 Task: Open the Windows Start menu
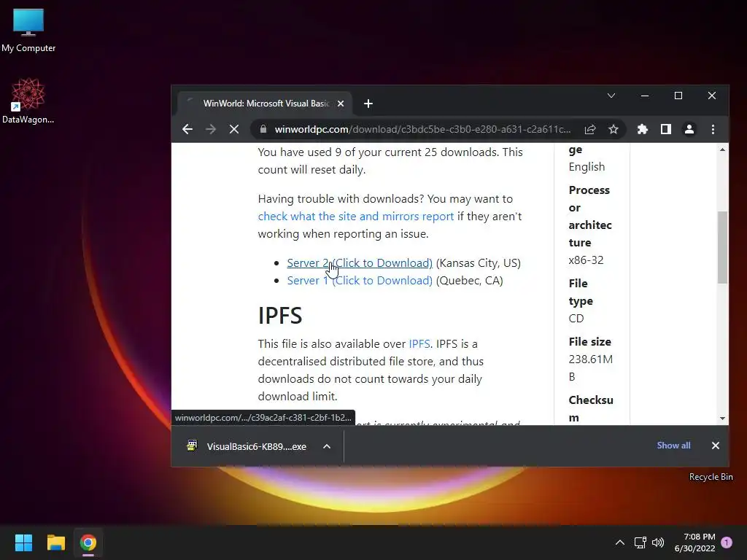click(23, 542)
